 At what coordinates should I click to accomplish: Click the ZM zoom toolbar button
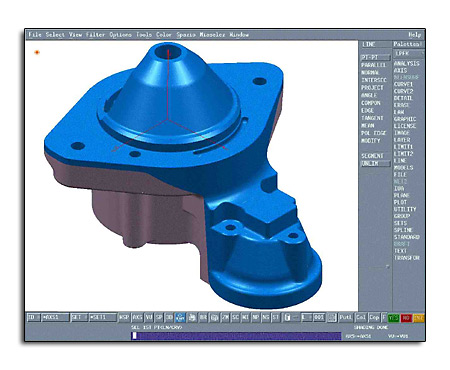click(x=225, y=317)
